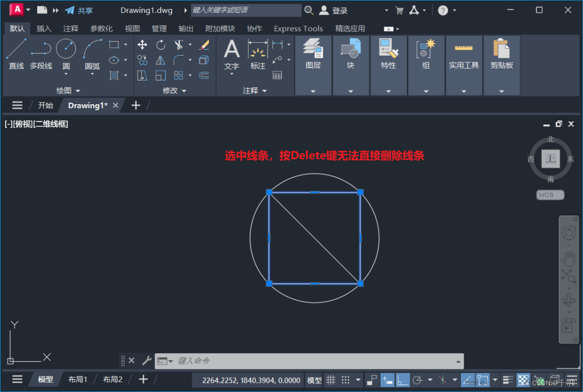Open the Block (块) panel
Screen dimensions: 583x392
pos(351,65)
